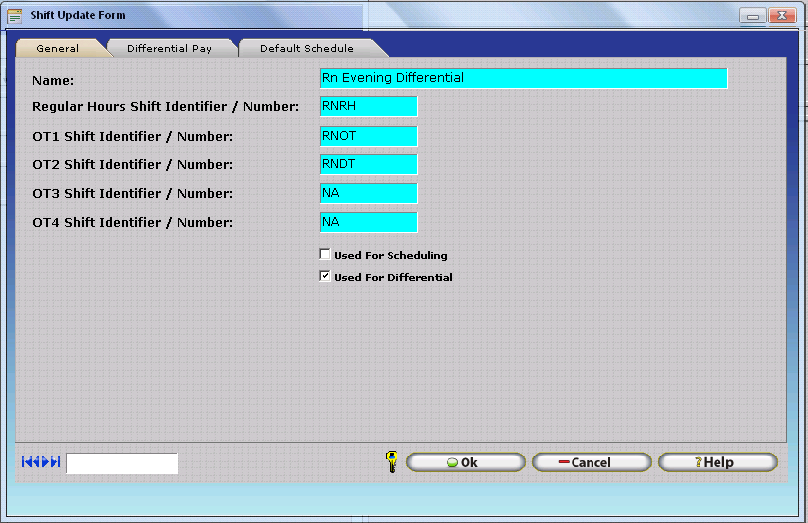Screen dimensions: 808x523
Task: Click the OT3 Shift Identifier field
Action: click(x=368, y=194)
